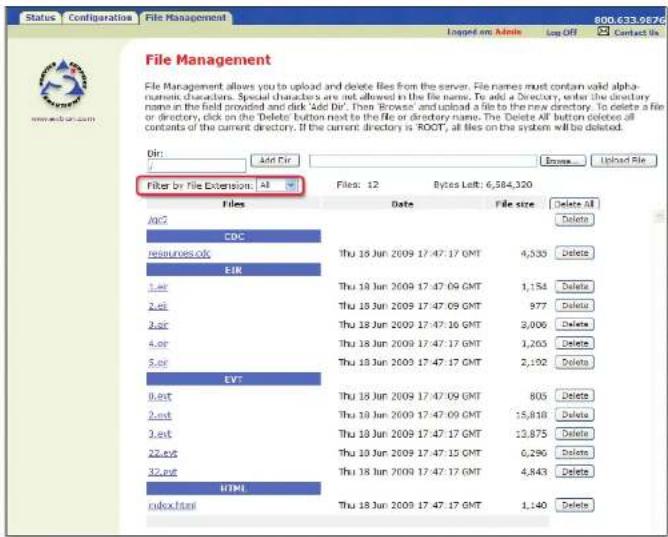The width and height of the screenshot is (668, 537).
Task: Click the CDC section header
Action: 233,236
